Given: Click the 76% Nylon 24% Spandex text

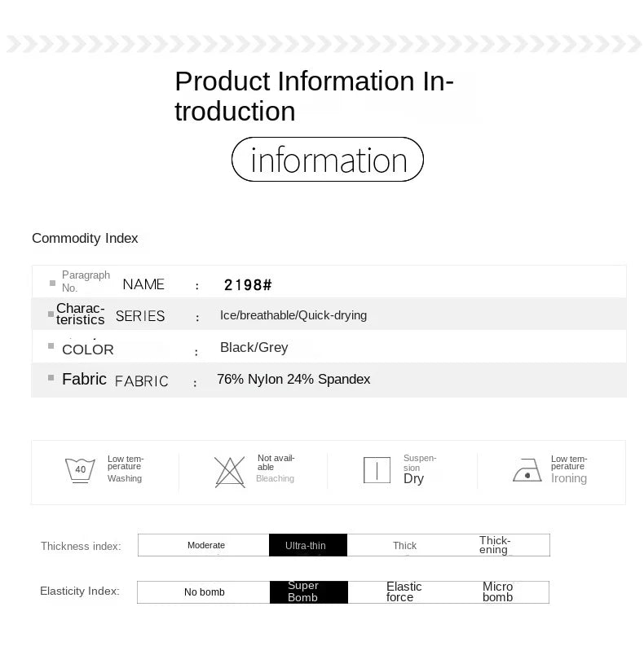Looking at the screenshot, I should (293, 379).
